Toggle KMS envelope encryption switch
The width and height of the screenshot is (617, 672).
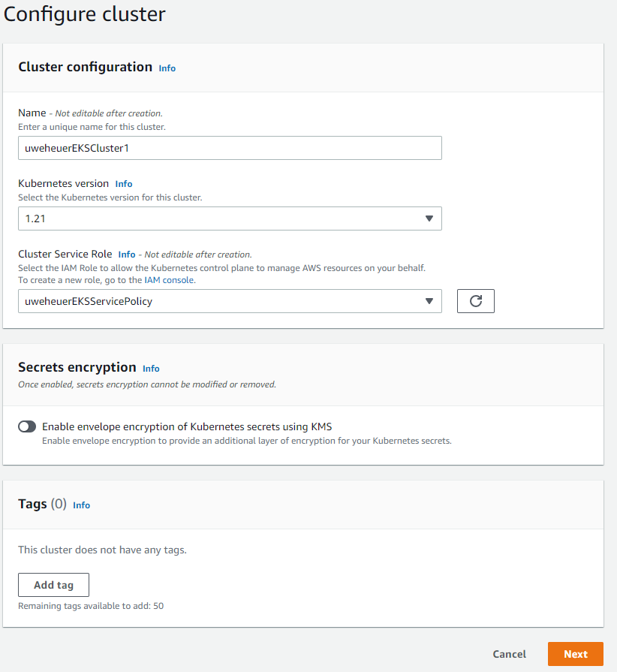[27, 426]
